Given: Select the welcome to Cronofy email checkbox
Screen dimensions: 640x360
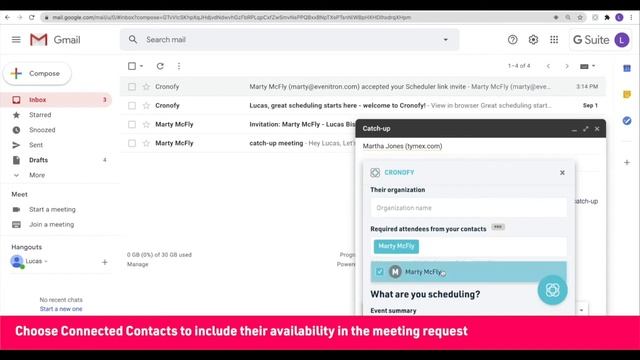Looking at the screenshot, I should (x=132, y=105).
